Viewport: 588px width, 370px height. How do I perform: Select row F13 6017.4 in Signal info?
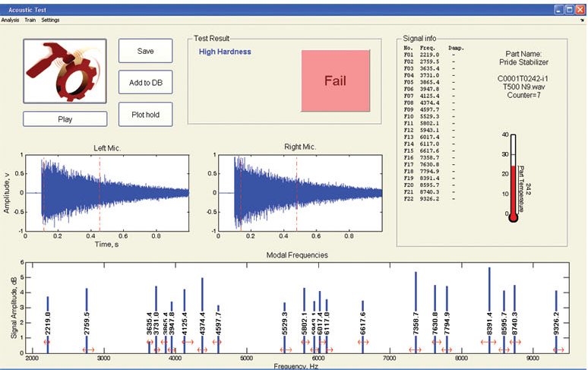(x=430, y=137)
